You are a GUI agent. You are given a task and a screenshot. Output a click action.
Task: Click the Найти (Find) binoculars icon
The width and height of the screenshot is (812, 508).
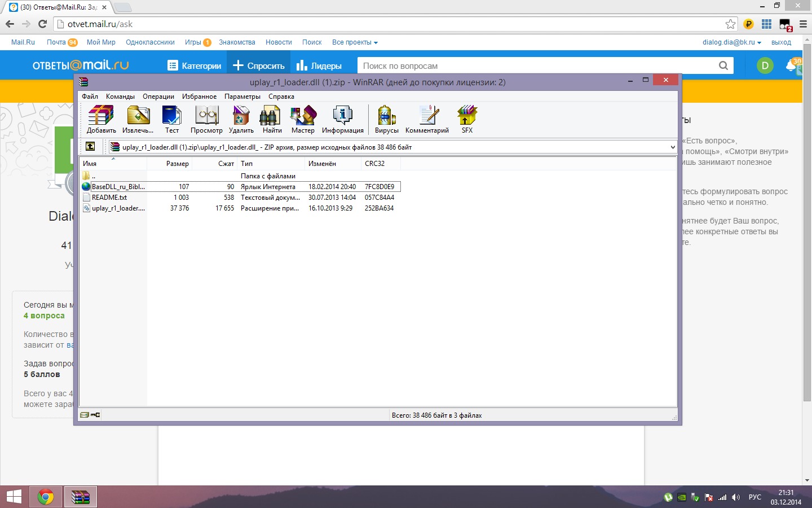(x=272, y=119)
